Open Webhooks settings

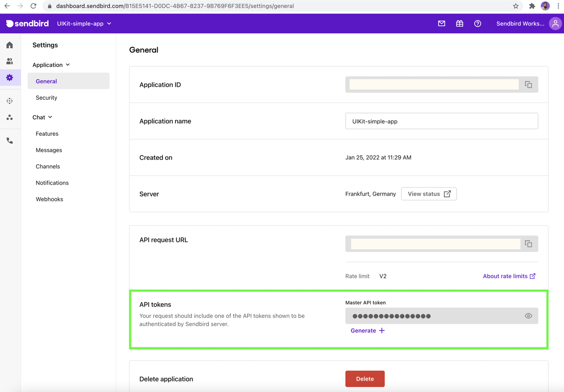(x=49, y=199)
